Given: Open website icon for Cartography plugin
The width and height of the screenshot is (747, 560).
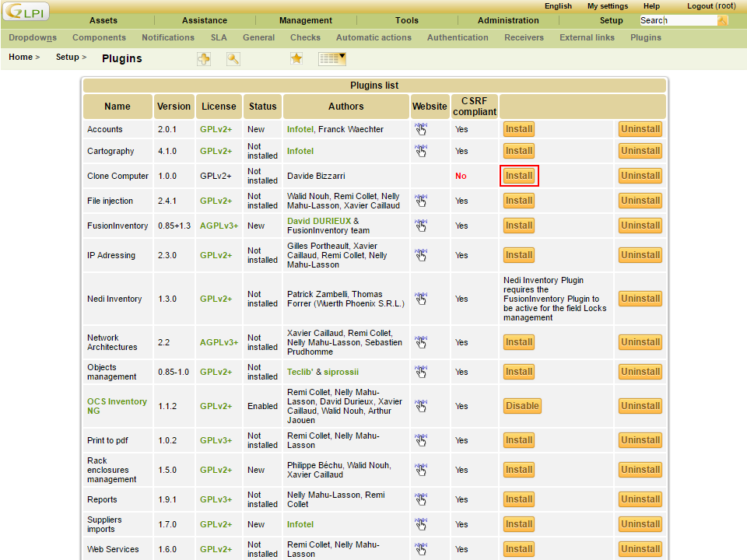Looking at the screenshot, I should (421, 151).
